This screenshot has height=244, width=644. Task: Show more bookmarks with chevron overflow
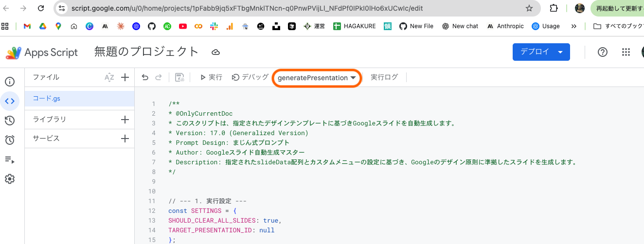click(574, 26)
